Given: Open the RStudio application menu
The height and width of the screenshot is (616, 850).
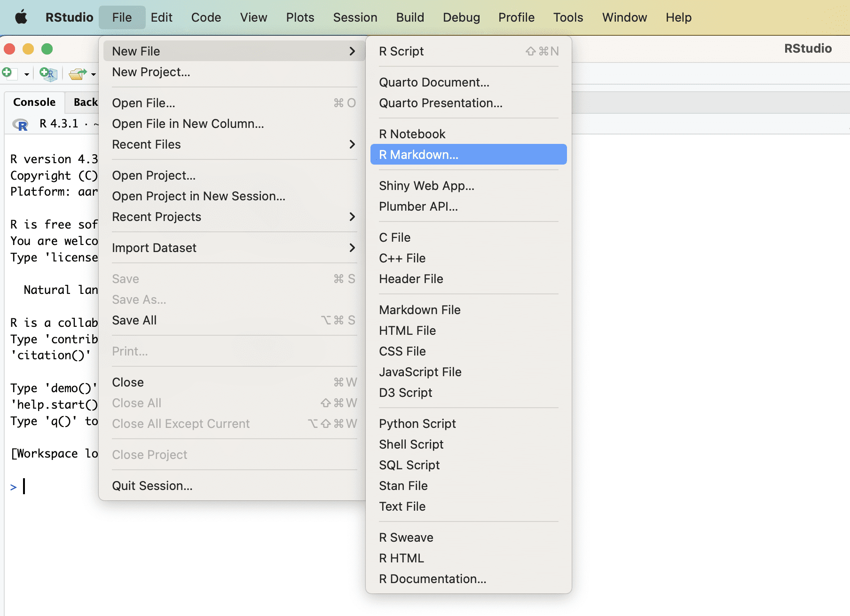Looking at the screenshot, I should pyautogui.click(x=69, y=17).
